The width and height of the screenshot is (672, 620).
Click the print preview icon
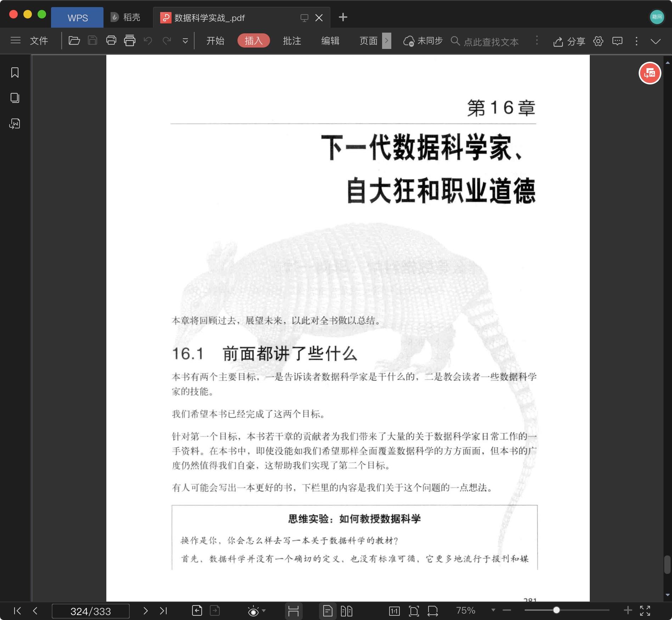(x=130, y=40)
